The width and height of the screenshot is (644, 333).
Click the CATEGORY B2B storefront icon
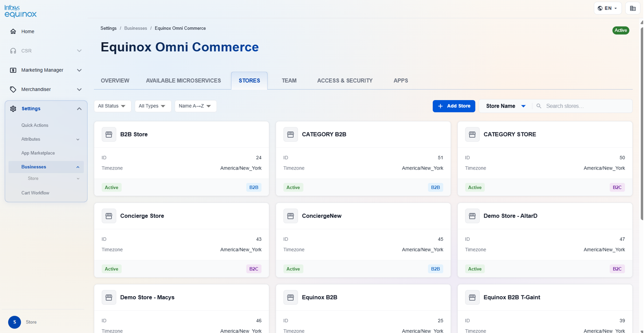pos(291,134)
